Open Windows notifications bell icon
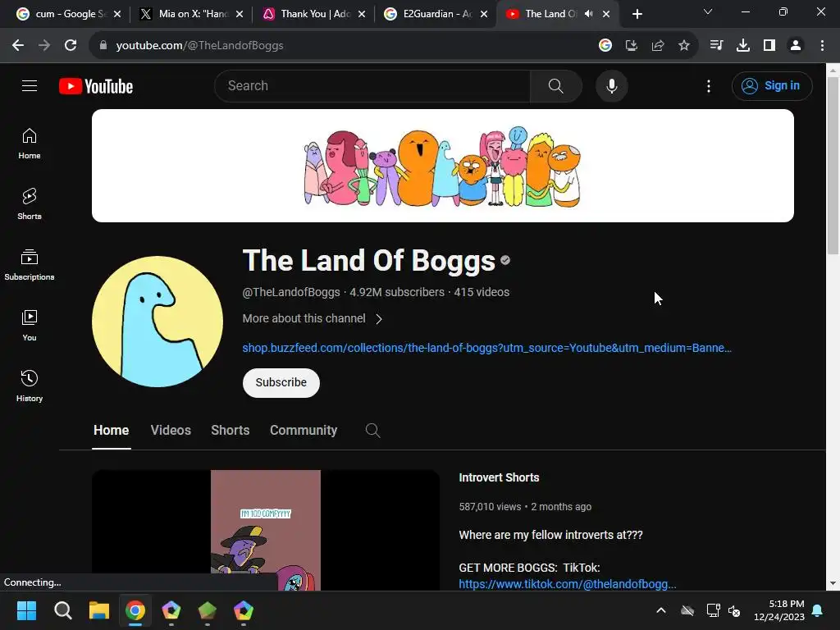Viewport: 840px width, 630px height. (818, 610)
